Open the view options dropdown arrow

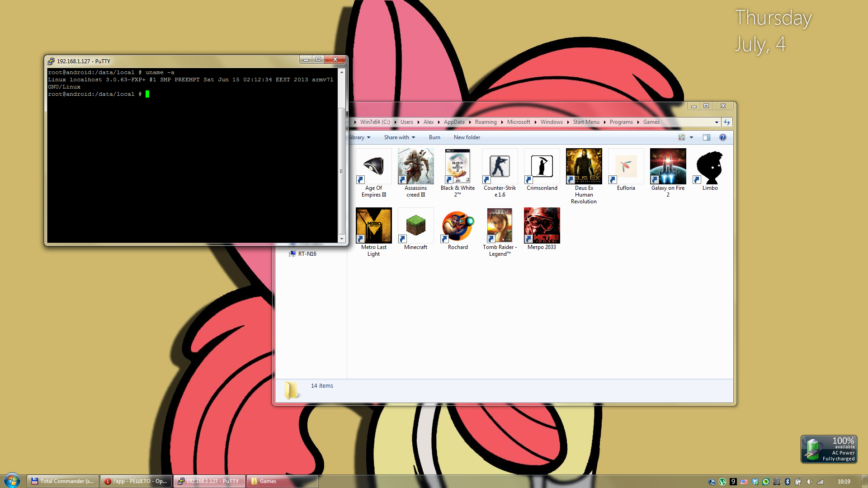pos(691,137)
